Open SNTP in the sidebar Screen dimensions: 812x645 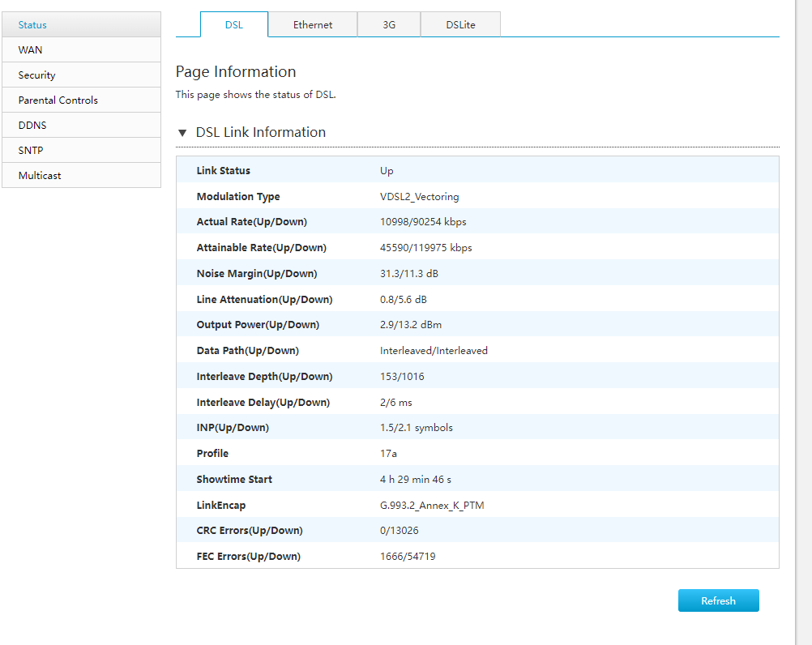[x=81, y=150]
